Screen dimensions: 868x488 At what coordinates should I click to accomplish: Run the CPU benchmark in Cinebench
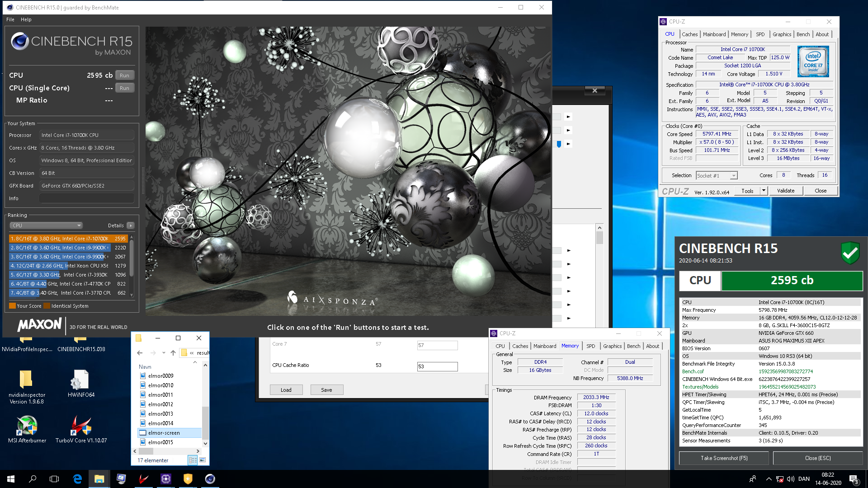[x=125, y=75]
